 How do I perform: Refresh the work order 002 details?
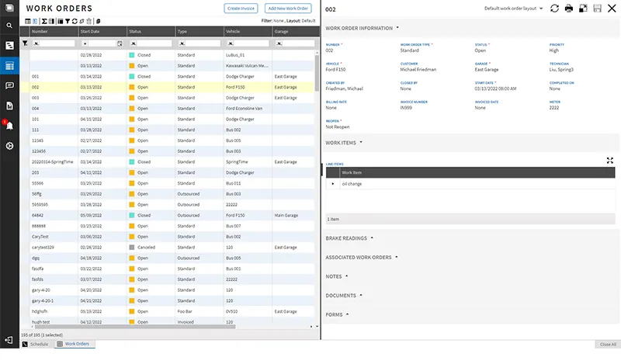tap(554, 9)
